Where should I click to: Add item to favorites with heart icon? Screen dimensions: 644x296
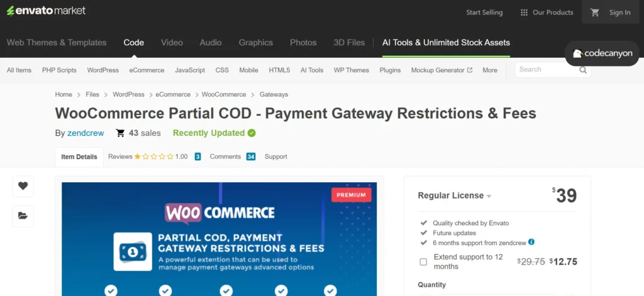tap(23, 185)
